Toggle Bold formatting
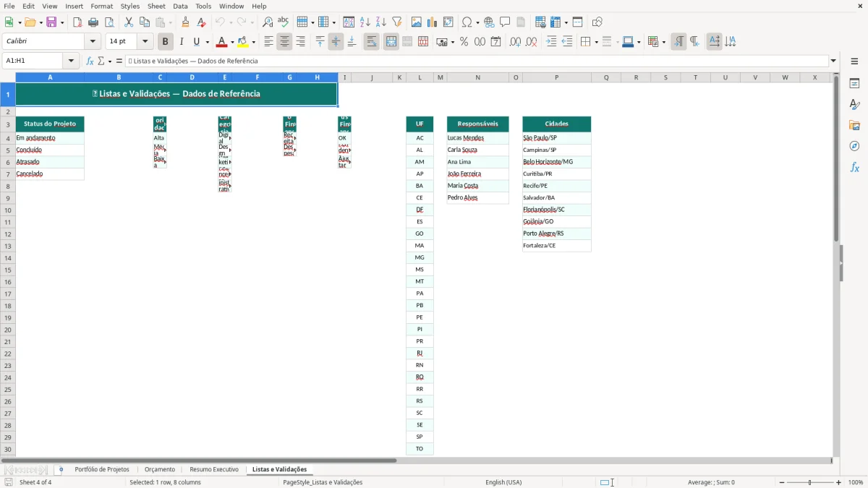Viewport: 868px width, 488px height. [x=166, y=42]
